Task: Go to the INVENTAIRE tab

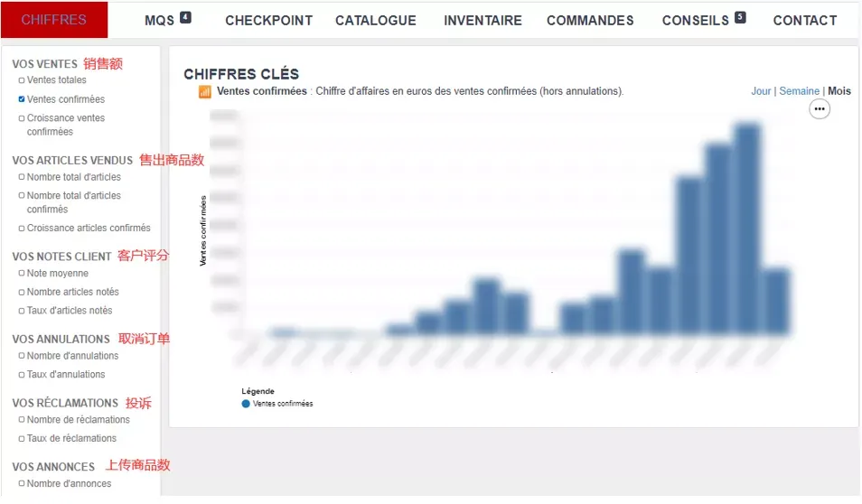Action: 483,21
